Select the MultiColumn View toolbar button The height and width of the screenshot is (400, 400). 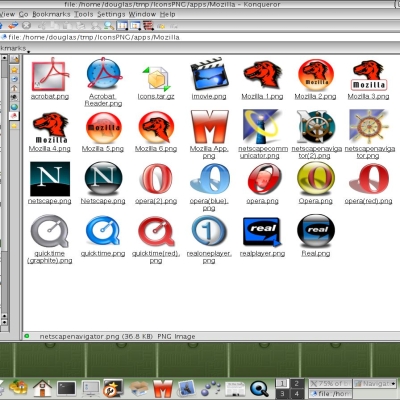[135, 25]
